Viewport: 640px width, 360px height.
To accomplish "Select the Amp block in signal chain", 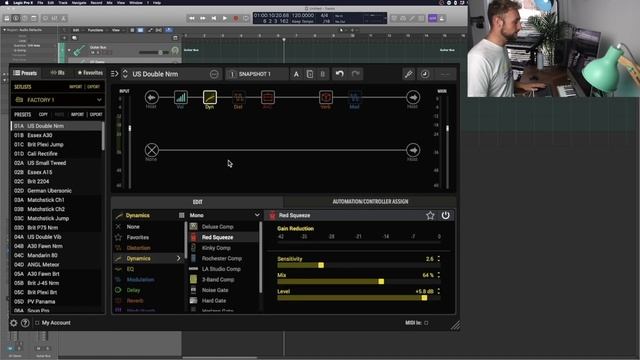I will 268,98.
